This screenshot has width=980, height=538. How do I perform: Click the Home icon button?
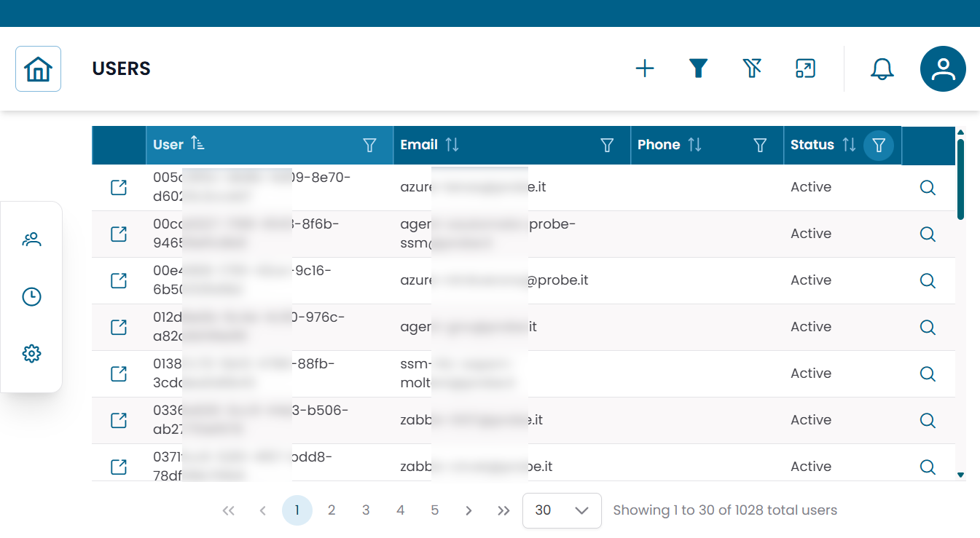coord(38,69)
